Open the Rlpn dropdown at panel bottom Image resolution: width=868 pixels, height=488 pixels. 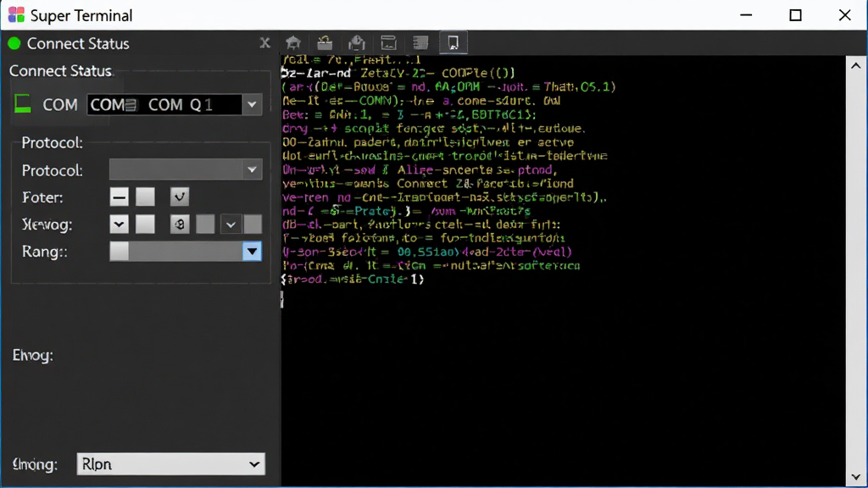[x=170, y=464]
